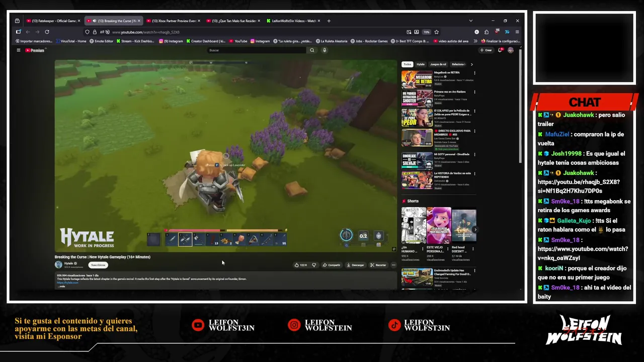
Task: Switch to the 'Que Tan Malo fue Resident' tab
Action: click(233, 21)
